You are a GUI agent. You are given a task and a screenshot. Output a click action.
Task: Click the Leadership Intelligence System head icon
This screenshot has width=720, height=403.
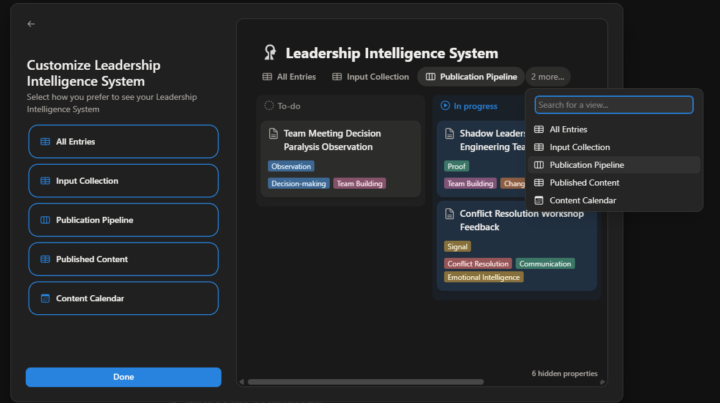tap(270, 53)
